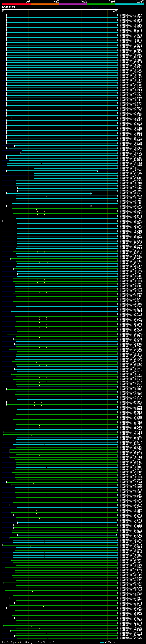Click the alignment bar for UniRef100_Q2V3J2
146x644 pixels.
(49, 193)
